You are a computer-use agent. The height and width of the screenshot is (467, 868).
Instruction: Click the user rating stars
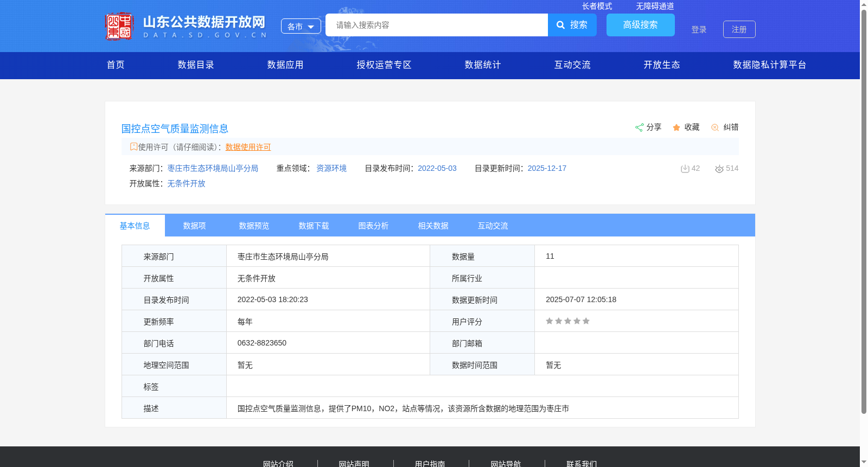(567, 321)
